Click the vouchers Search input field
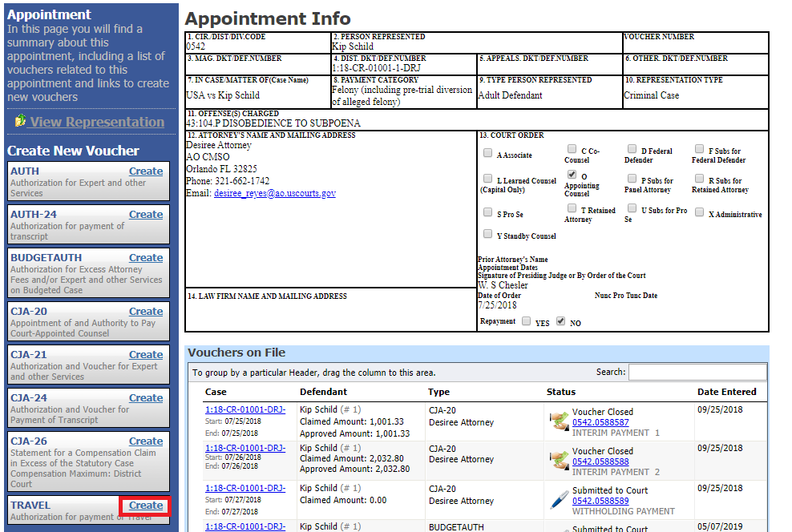Viewport: 792px width, 532px height. pyautogui.click(x=697, y=372)
